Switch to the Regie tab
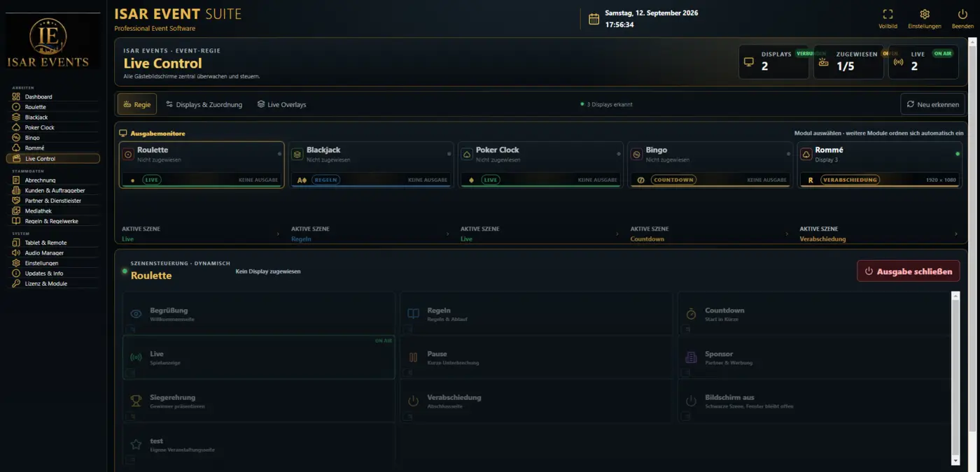Viewport: 980px width, 472px height. coord(137,104)
